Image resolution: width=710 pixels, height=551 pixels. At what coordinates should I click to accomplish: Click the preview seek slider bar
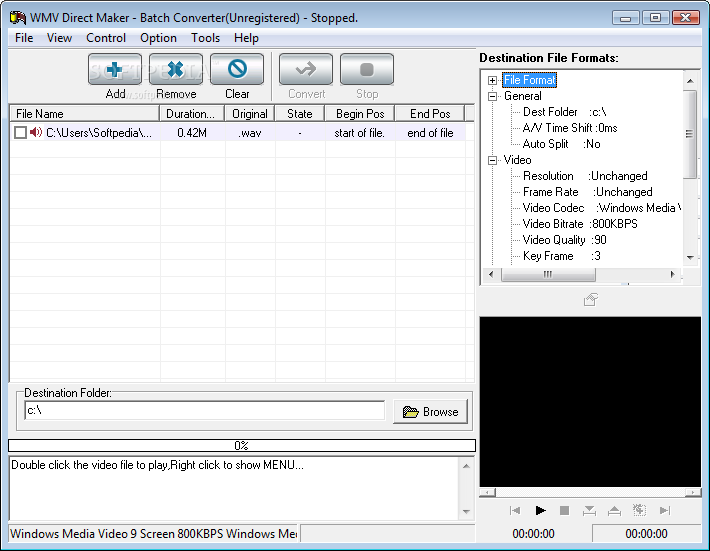click(x=590, y=492)
